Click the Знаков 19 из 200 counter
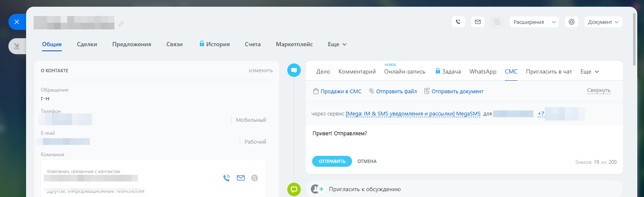 click(596, 162)
